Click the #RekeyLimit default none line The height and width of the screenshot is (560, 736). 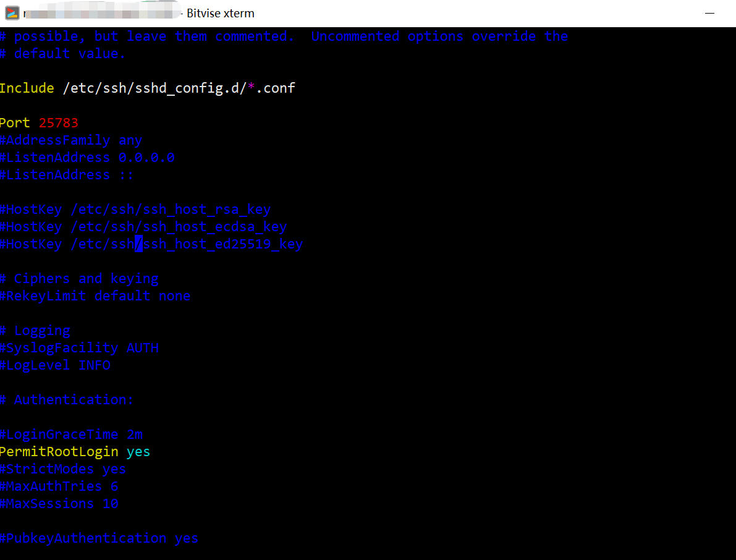tap(95, 295)
